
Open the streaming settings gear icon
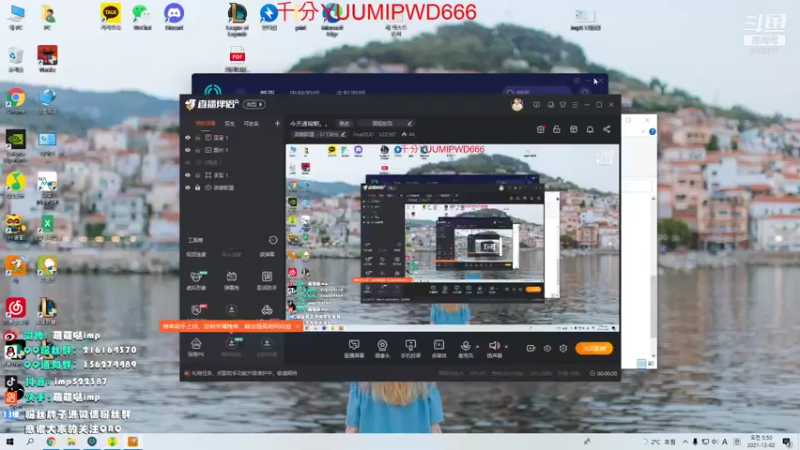[563, 348]
